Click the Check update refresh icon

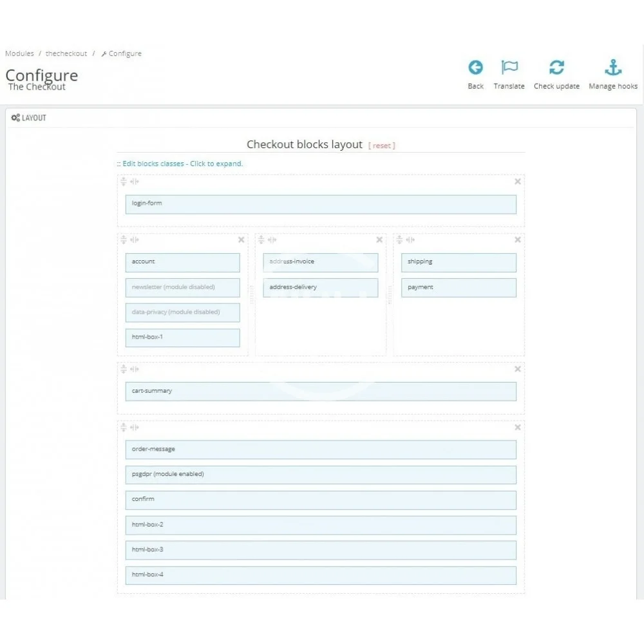point(556,68)
